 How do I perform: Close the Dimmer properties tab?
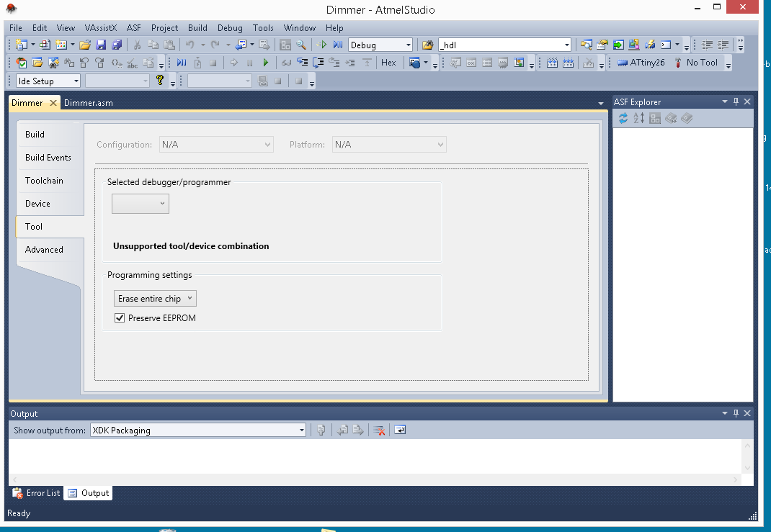(x=53, y=103)
